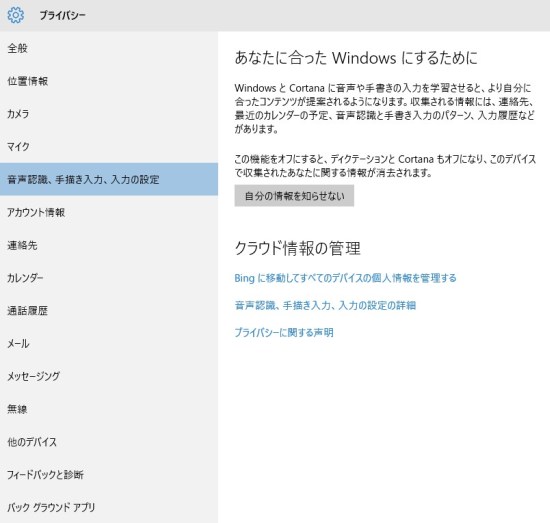Click the settings gear icon
550x523 pixels.
pyautogui.click(x=16, y=15)
